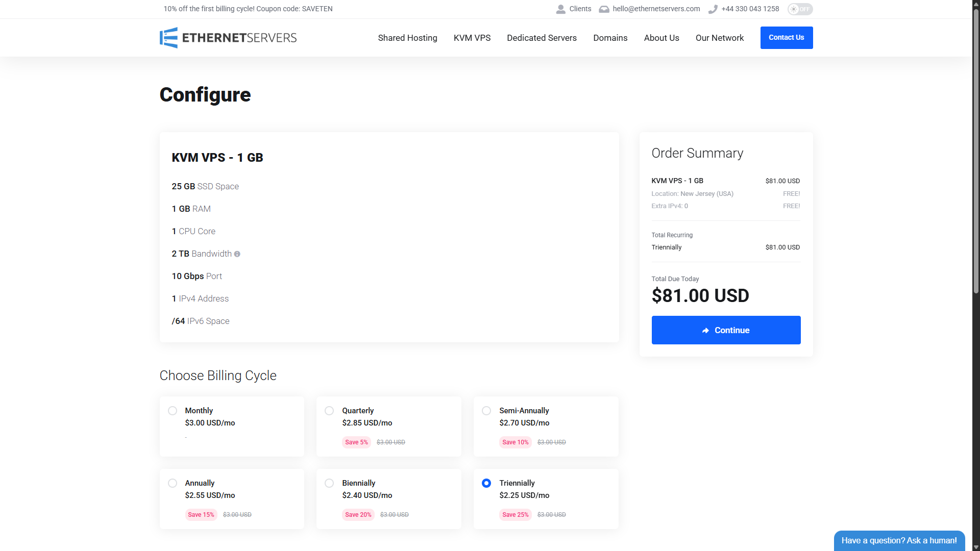This screenshot has height=551, width=980.
Task: Click the Bandwidth info icon
Action: [237, 254]
